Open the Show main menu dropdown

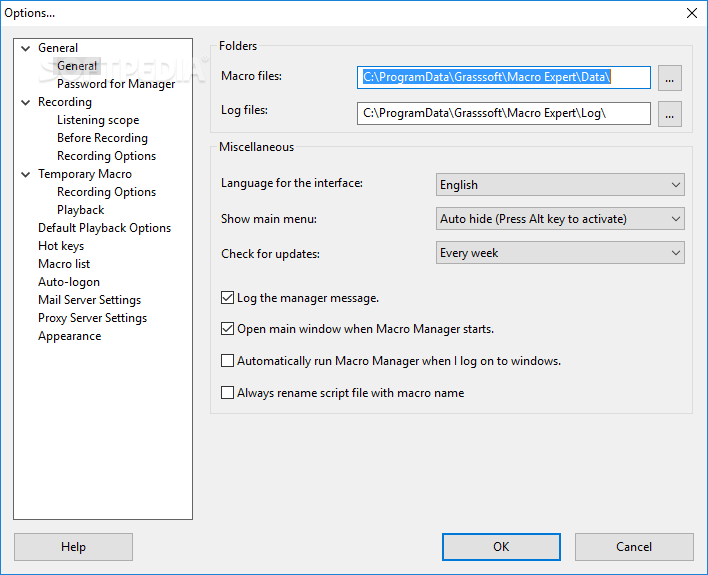560,219
